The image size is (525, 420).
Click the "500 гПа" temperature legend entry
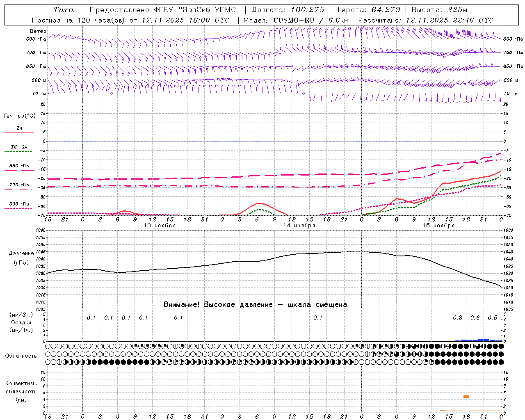(x=19, y=204)
